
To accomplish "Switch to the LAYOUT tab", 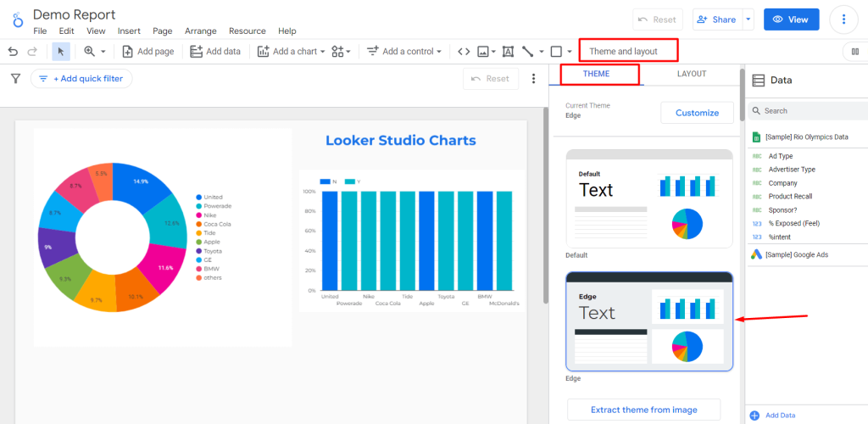I will click(692, 74).
